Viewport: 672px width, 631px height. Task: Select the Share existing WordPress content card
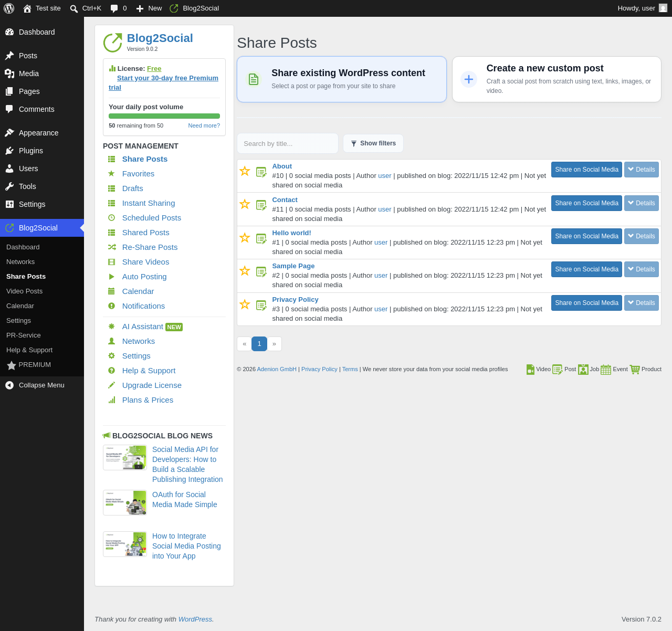pyautogui.click(x=342, y=79)
